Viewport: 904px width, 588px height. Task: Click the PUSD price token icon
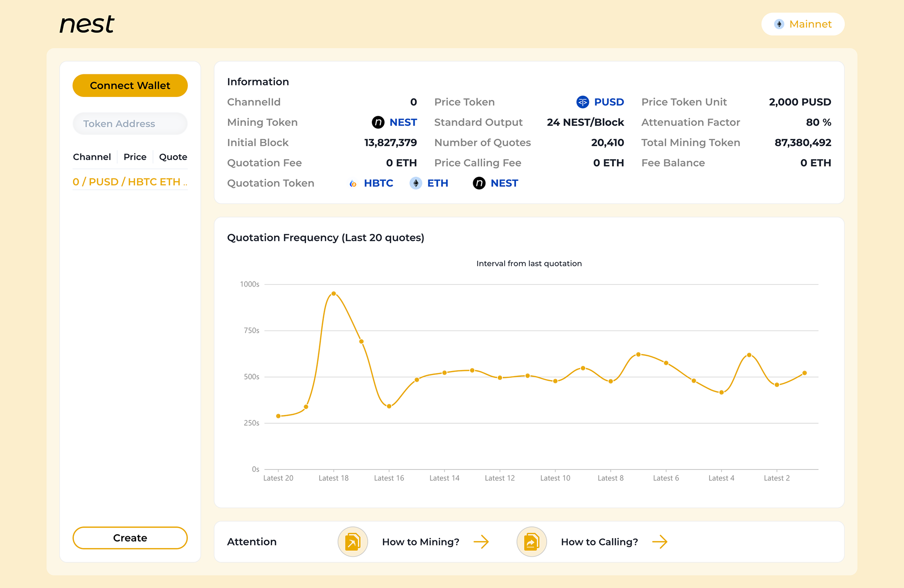click(x=582, y=102)
